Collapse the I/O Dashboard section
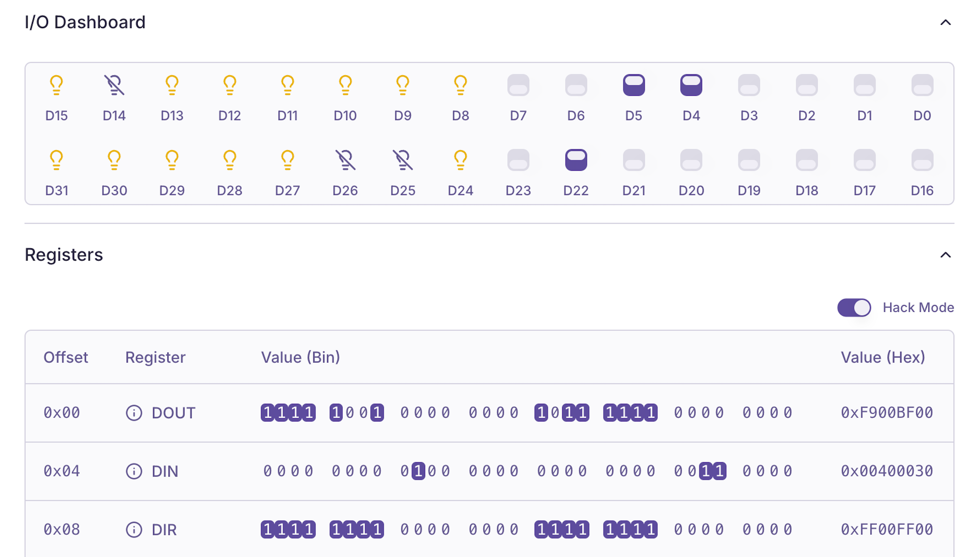Screen dimensions: 980x557 click(945, 23)
